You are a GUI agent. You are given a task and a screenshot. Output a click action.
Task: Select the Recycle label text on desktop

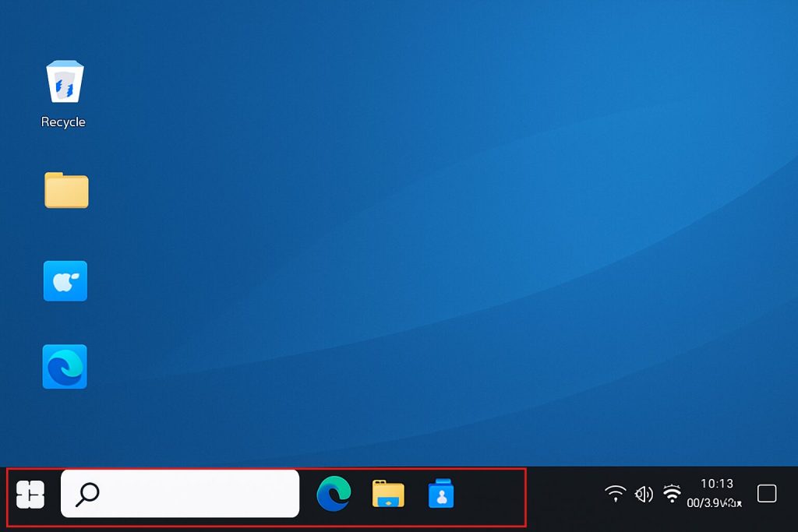point(63,122)
